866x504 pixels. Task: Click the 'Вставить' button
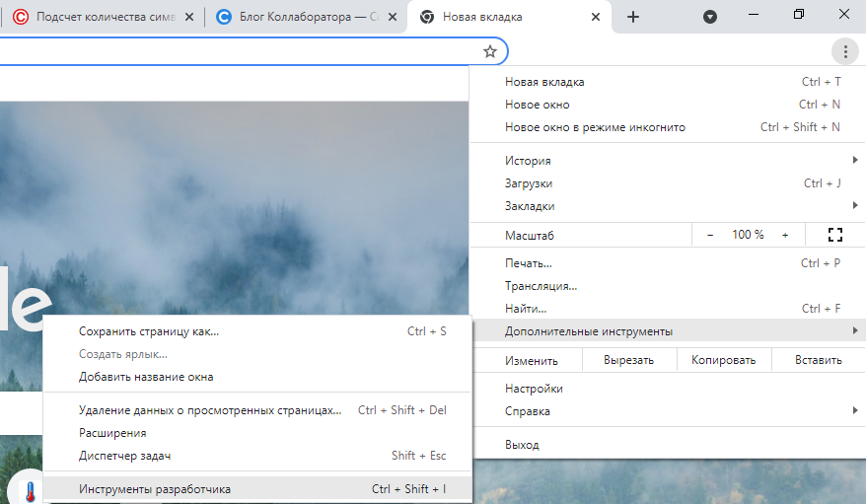[x=818, y=360]
